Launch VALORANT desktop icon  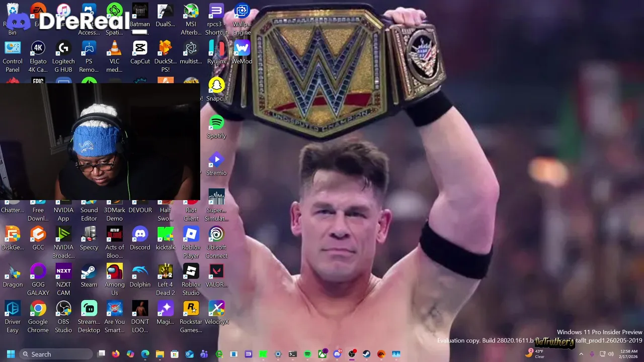216,276
